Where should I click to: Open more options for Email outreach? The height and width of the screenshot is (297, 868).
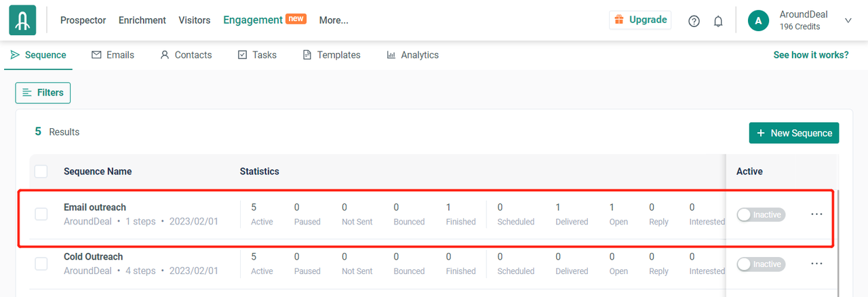click(x=816, y=214)
